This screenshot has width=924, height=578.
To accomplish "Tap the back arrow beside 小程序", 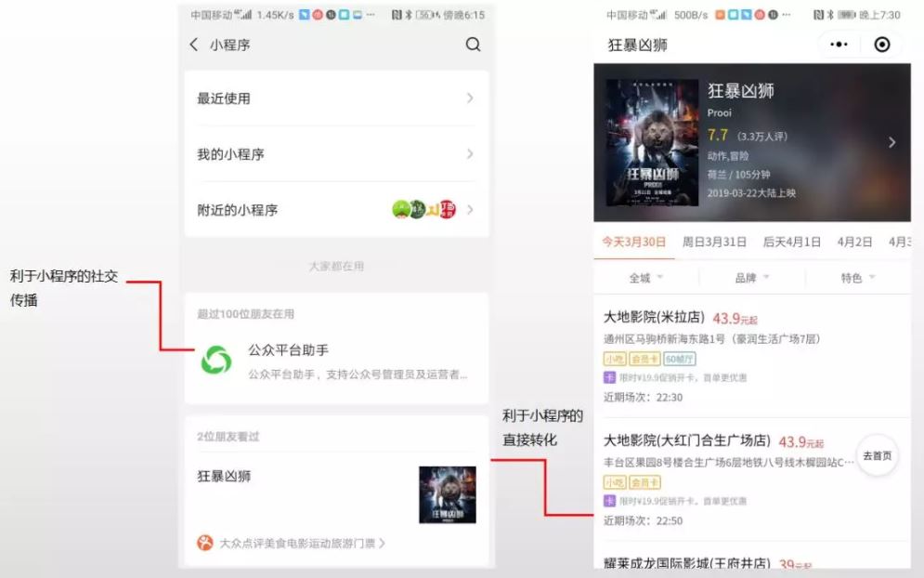I will 194,45.
